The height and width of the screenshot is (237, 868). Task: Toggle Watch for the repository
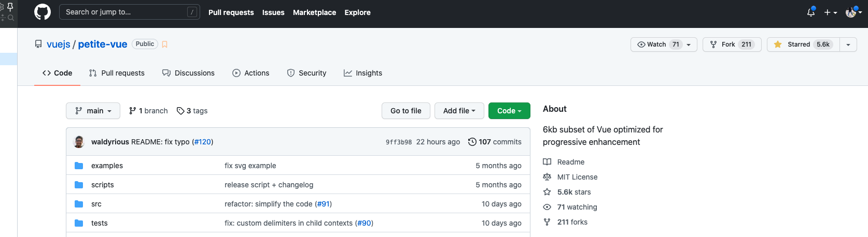pyautogui.click(x=664, y=45)
